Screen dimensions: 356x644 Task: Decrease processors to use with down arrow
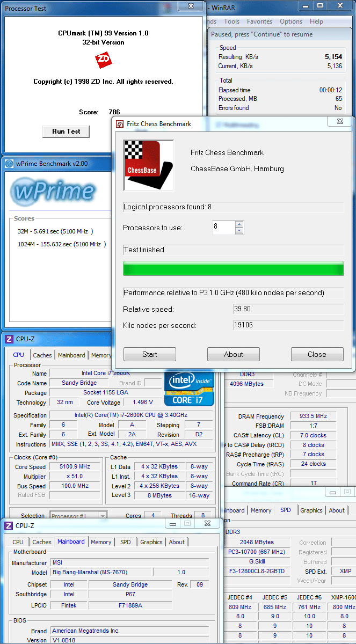point(239,231)
